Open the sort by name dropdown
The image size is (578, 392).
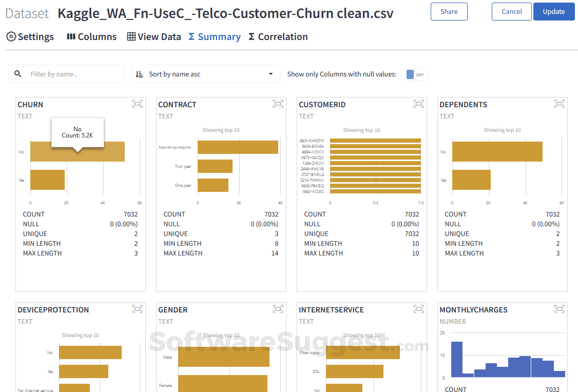click(x=205, y=74)
